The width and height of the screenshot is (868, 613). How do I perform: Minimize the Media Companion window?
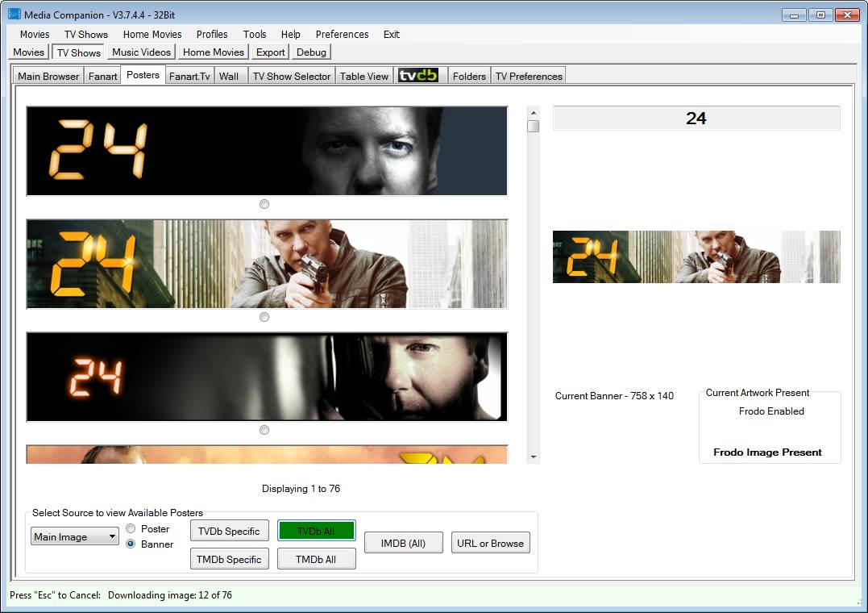794,15
